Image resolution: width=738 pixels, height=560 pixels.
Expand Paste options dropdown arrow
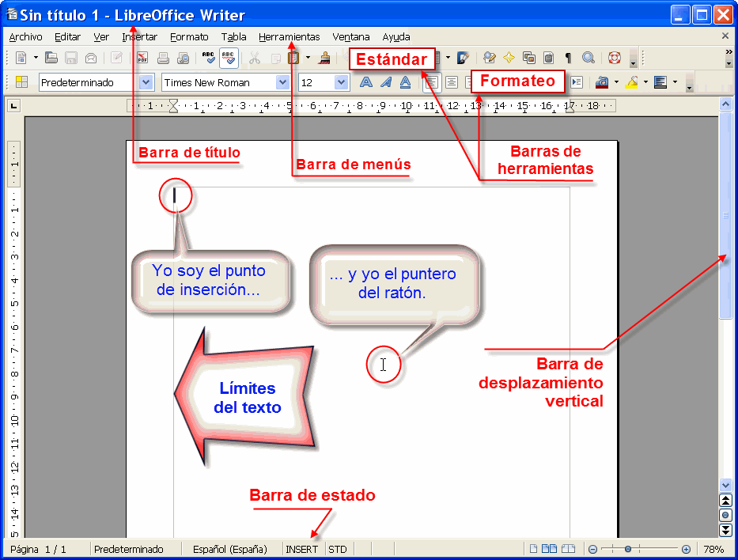click(x=308, y=58)
